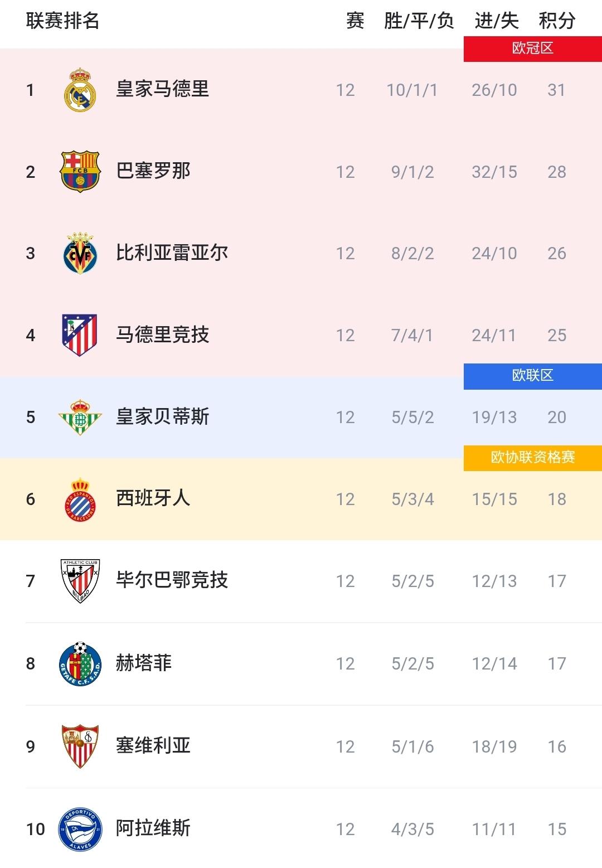This screenshot has width=602, height=868.
Task: Tap the Deportivo Alavés blue logo
Action: pyautogui.click(x=80, y=829)
